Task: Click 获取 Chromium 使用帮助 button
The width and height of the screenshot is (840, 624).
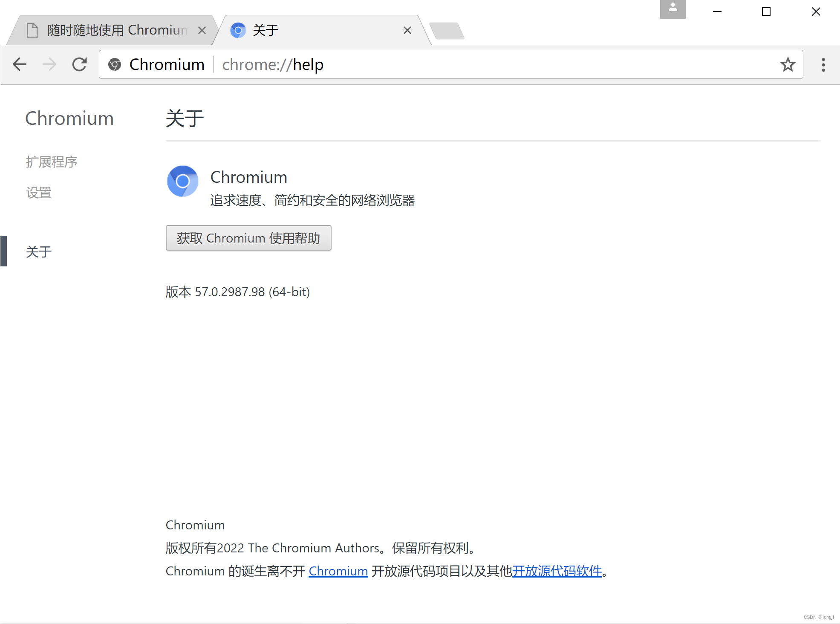Action: [x=248, y=238]
